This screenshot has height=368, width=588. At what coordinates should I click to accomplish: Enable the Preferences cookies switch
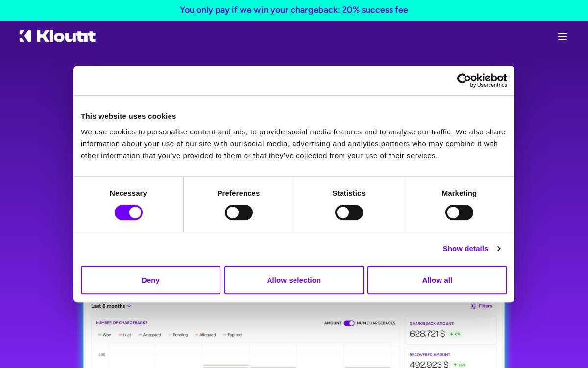coord(239,212)
